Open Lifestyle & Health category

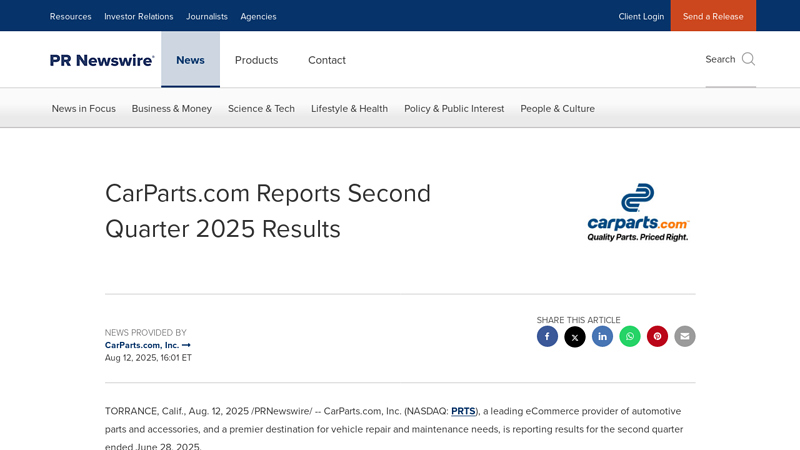(349, 109)
